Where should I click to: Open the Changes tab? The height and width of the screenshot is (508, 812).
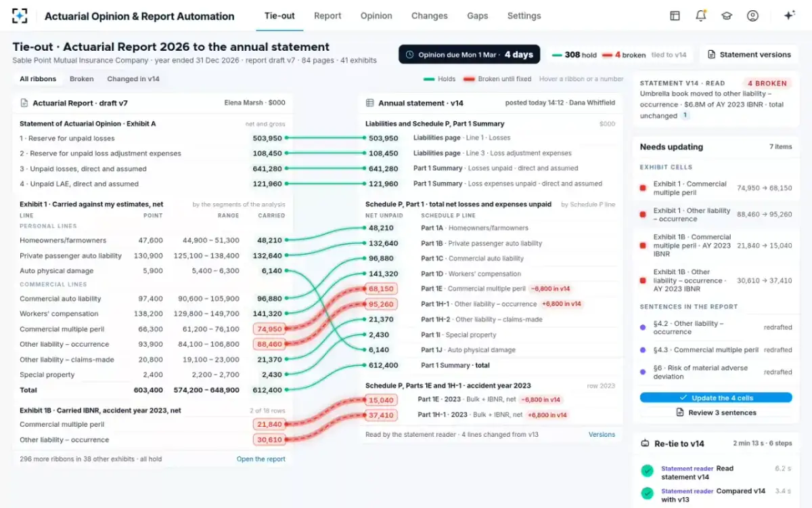(430, 16)
